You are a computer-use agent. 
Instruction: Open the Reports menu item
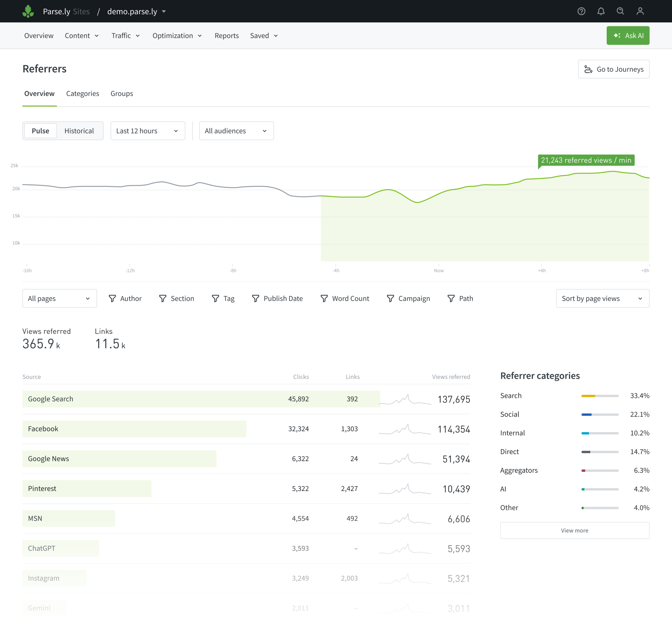coord(227,35)
